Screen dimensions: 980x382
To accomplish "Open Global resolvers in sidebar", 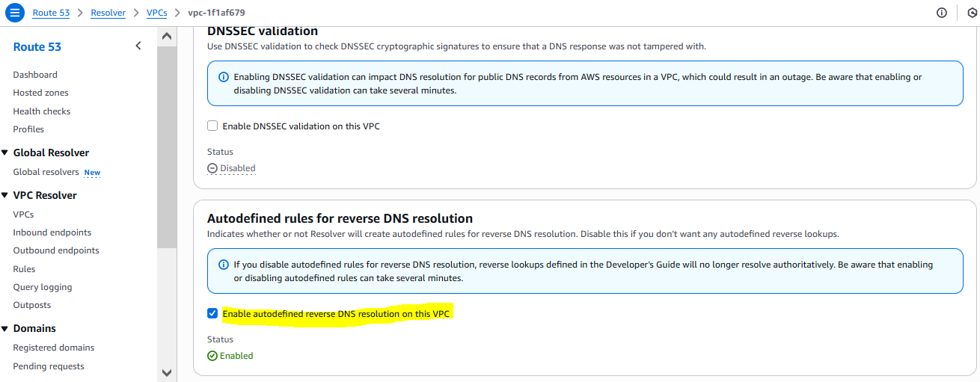I will click(46, 172).
